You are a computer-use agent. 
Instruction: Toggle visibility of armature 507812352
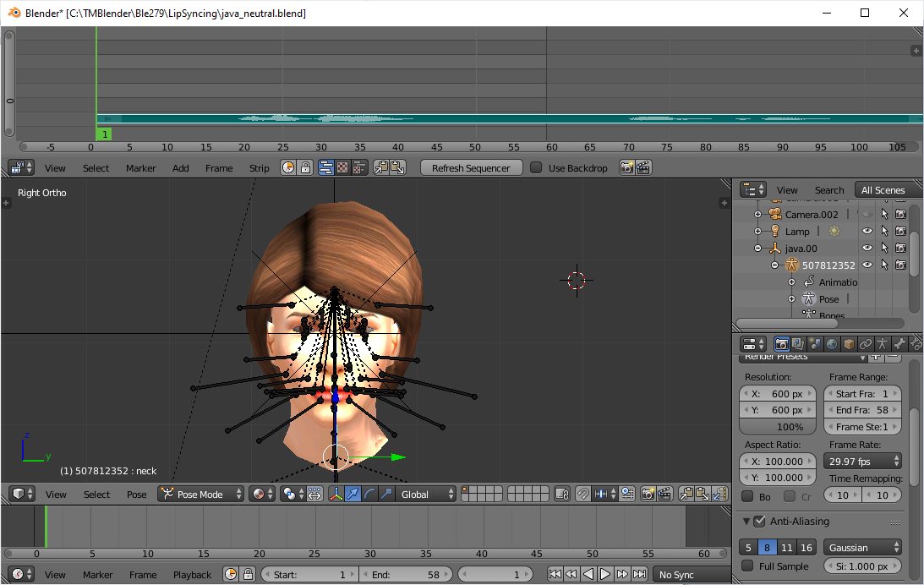pyautogui.click(x=867, y=265)
